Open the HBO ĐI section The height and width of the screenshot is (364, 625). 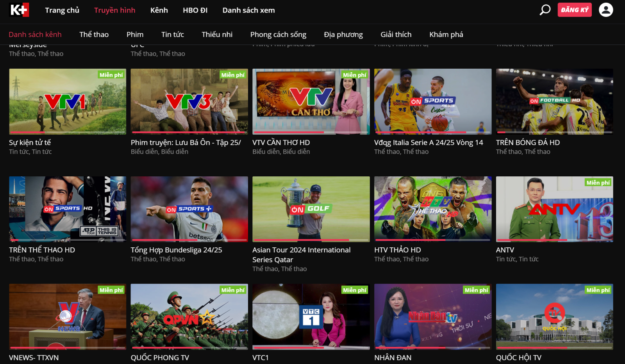(x=195, y=11)
